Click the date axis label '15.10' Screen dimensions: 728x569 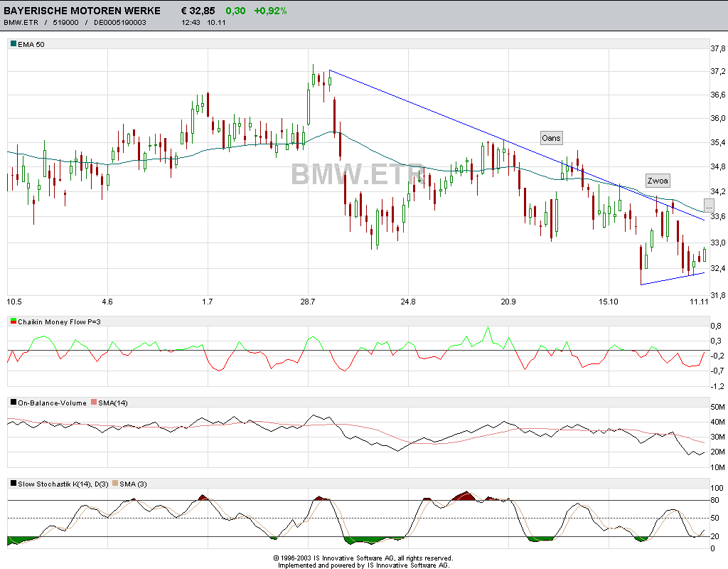pyautogui.click(x=609, y=302)
